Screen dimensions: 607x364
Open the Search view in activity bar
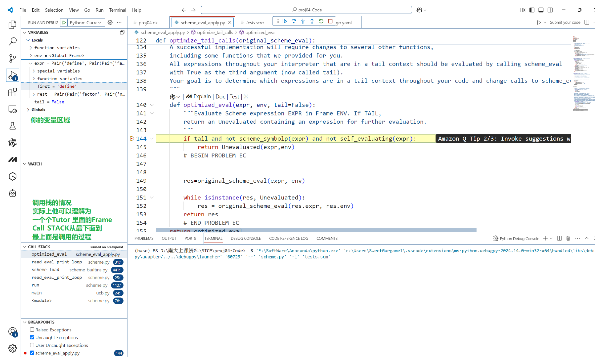point(12,41)
